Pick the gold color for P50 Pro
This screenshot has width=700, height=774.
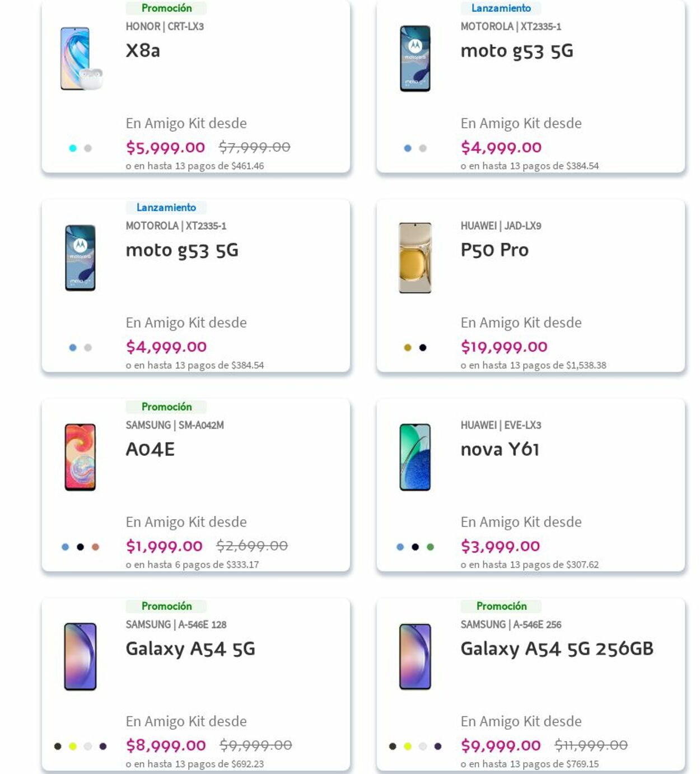click(x=408, y=348)
